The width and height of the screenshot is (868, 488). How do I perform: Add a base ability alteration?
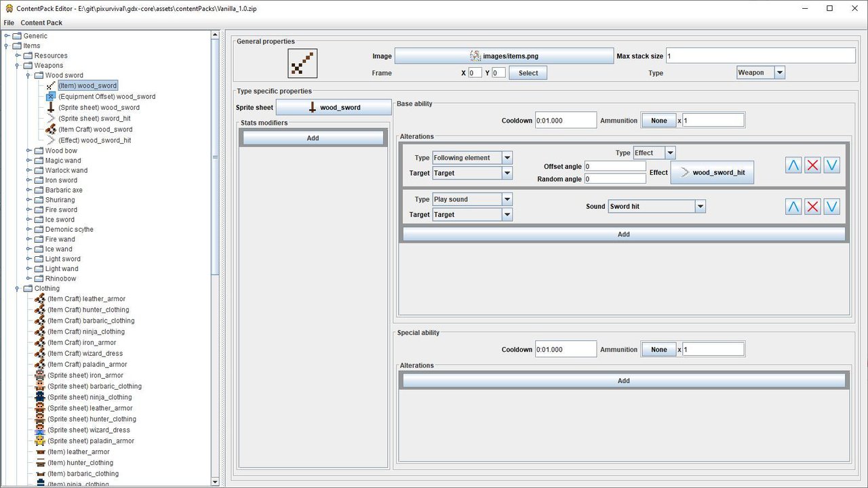pyautogui.click(x=624, y=234)
